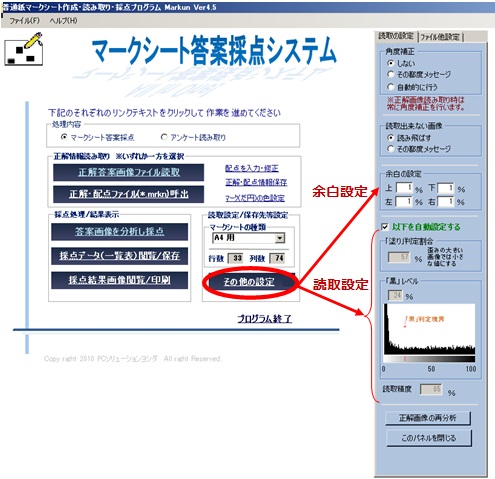Click プログラム終了 link
495x479 pixels.
pyautogui.click(x=265, y=319)
